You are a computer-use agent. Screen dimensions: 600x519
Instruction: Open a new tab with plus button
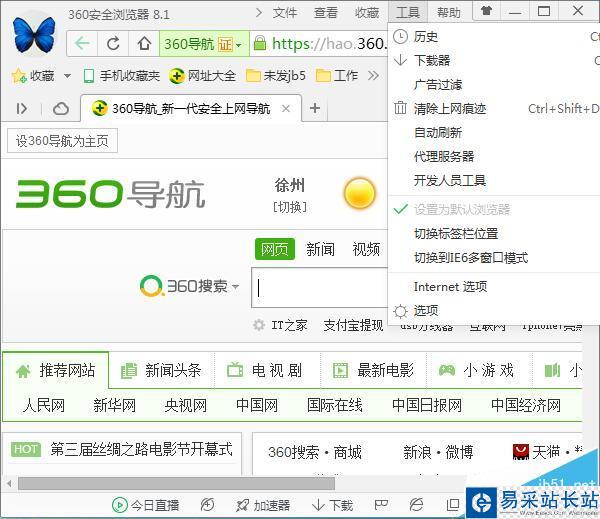[x=315, y=108]
